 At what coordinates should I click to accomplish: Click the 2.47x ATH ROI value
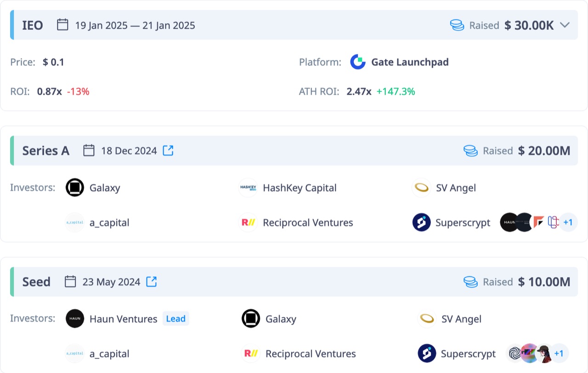[x=359, y=91]
